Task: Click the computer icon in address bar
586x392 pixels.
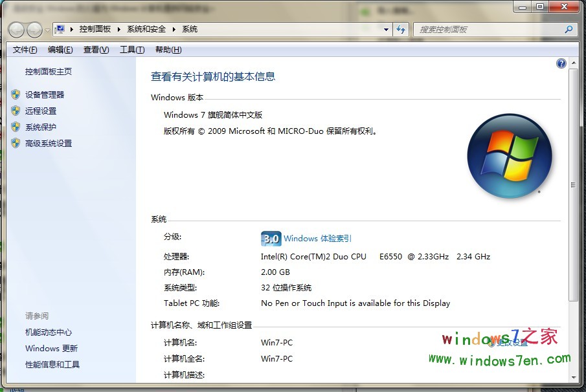Action: pyautogui.click(x=60, y=29)
